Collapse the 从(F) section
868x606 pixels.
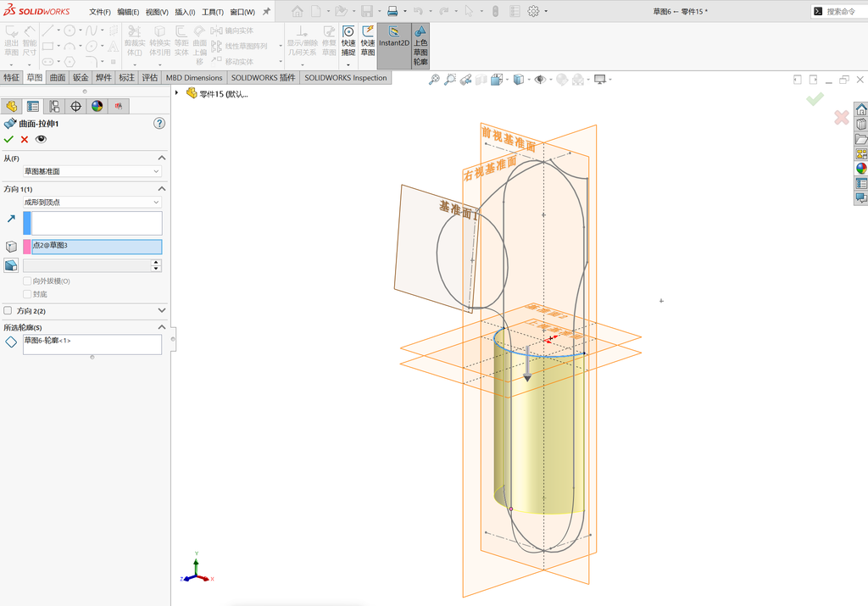point(162,158)
